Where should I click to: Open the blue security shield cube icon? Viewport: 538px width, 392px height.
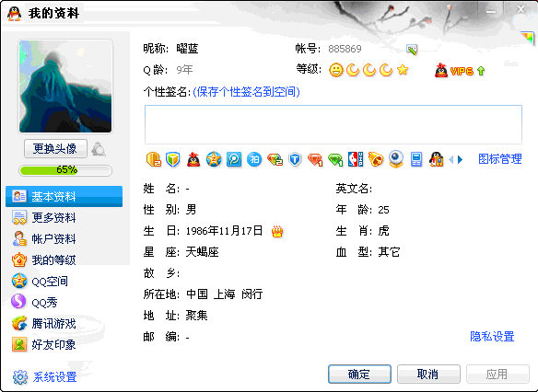(173, 159)
